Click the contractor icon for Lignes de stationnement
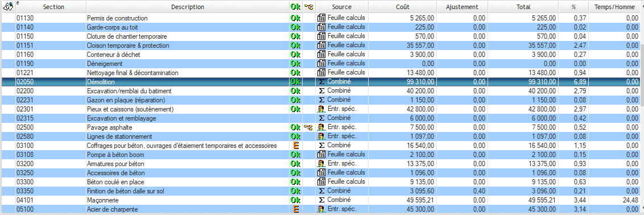Viewport: 644px width, 215px height. click(321, 136)
